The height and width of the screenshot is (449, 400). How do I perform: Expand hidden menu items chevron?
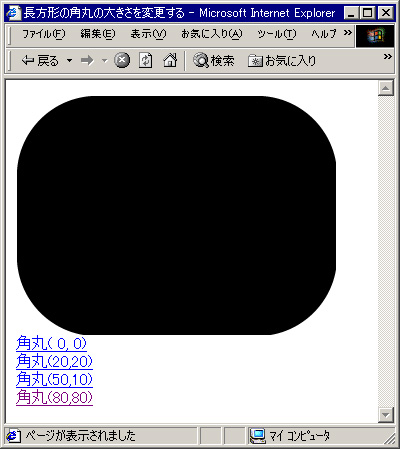[x=348, y=33]
